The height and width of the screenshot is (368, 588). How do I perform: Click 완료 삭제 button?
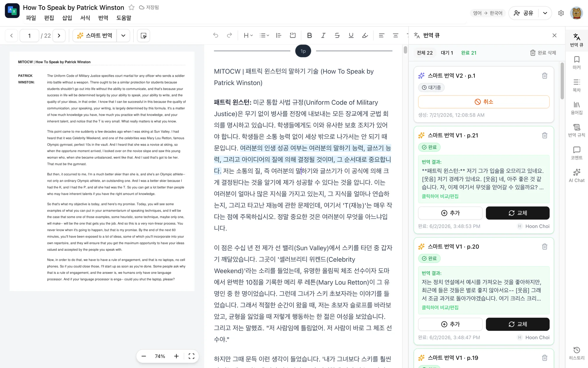pyautogui.click(x=543, y=53)
